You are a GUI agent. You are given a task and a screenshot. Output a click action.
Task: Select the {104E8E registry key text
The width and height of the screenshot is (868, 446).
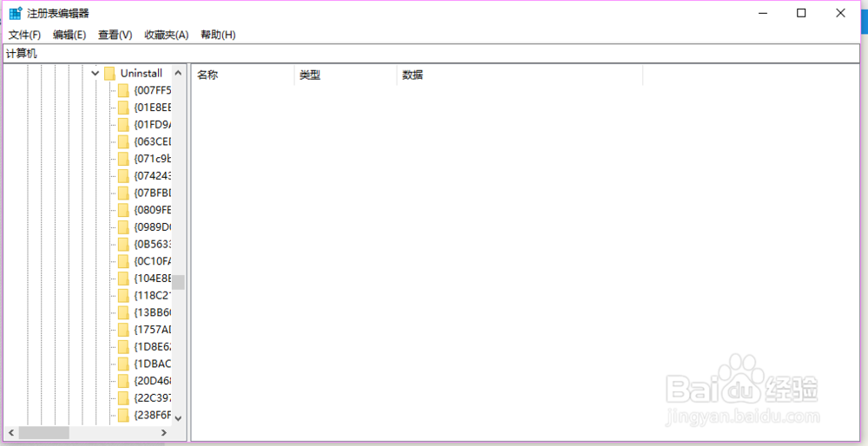tap(153, 279)
